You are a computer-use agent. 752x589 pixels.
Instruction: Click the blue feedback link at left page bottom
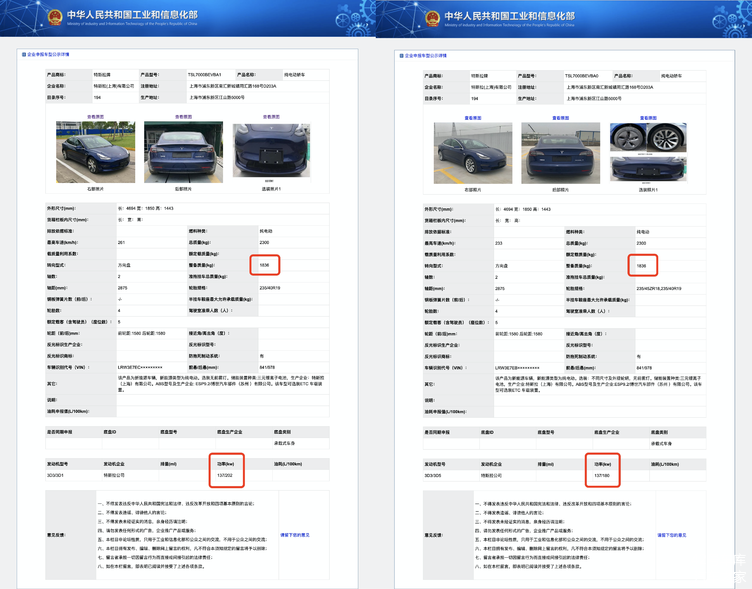(x=294, y=534)
